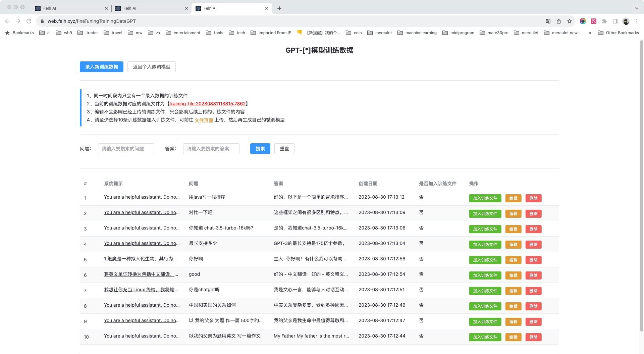
Task: Open system prompt link in row 1
Action: point(142,197)
